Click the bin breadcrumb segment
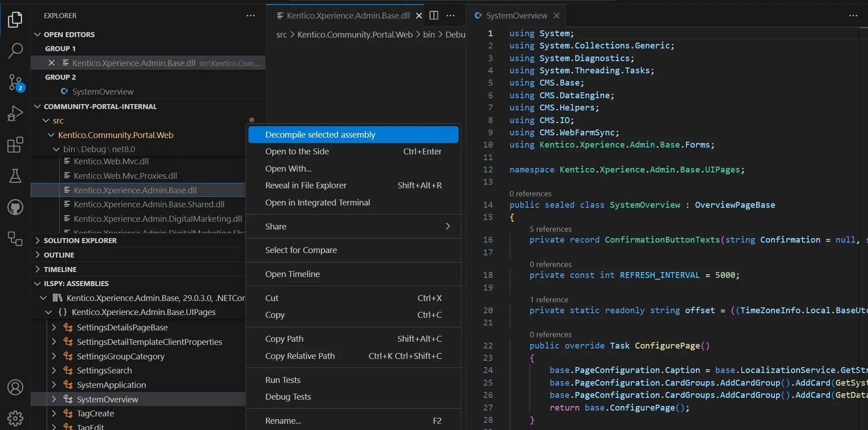 429,34
